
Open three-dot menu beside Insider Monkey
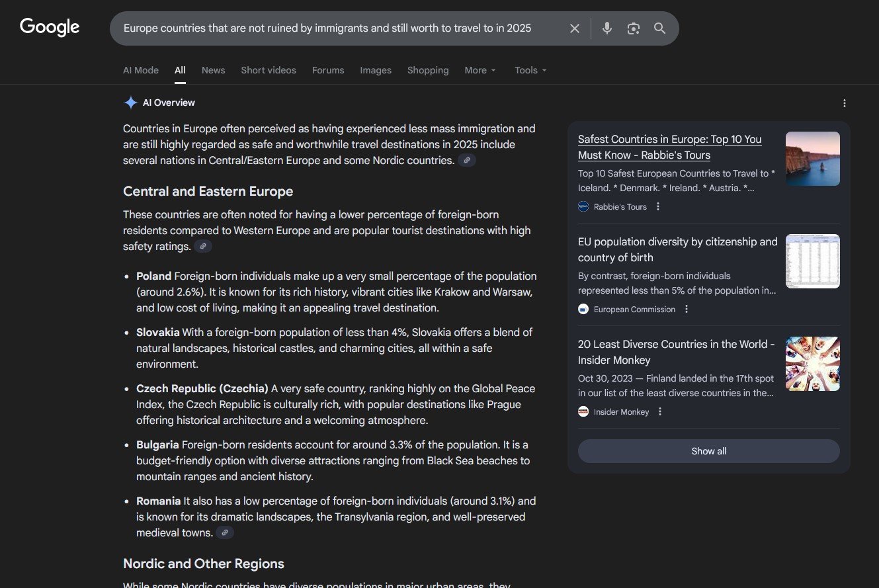659,411
